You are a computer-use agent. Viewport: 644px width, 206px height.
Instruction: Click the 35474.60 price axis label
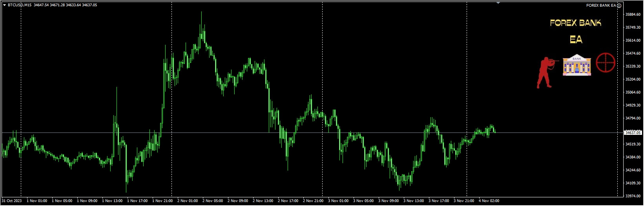click(x=633, y=53)
